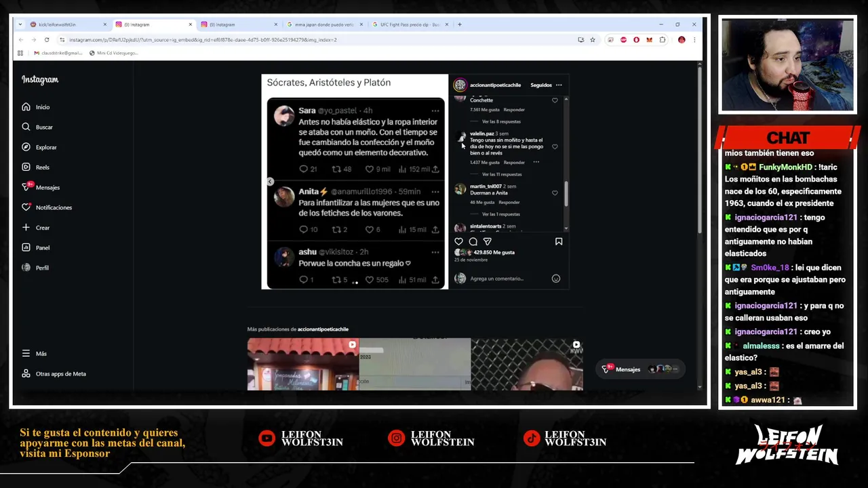868x488 pixels.
Task: Click comments scroll down arrow
Action: [566, 229]
